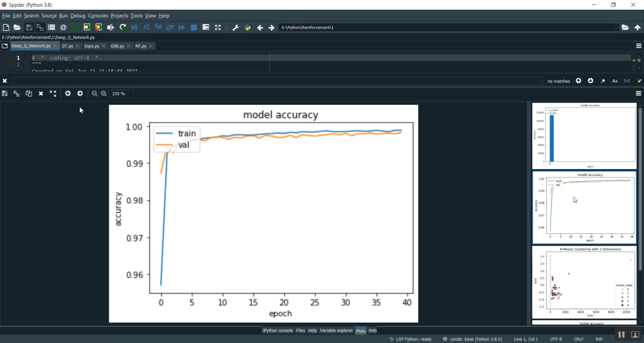
Task: Open Preferences via the wrench icon
Action: coord(235,27)
